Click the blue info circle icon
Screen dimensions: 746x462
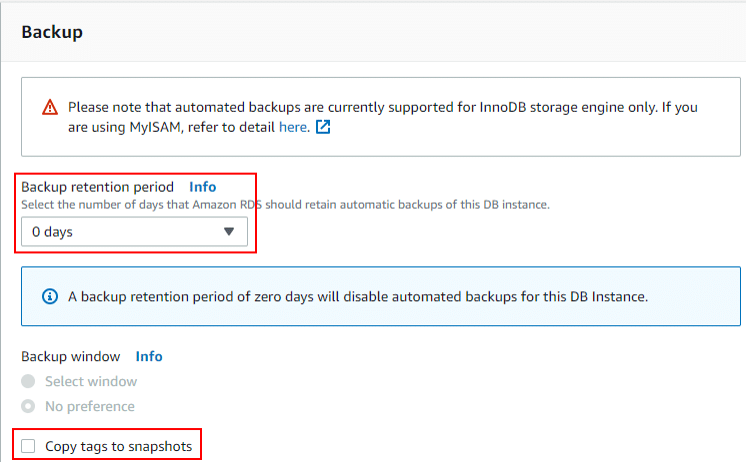(x=49, y=296)
